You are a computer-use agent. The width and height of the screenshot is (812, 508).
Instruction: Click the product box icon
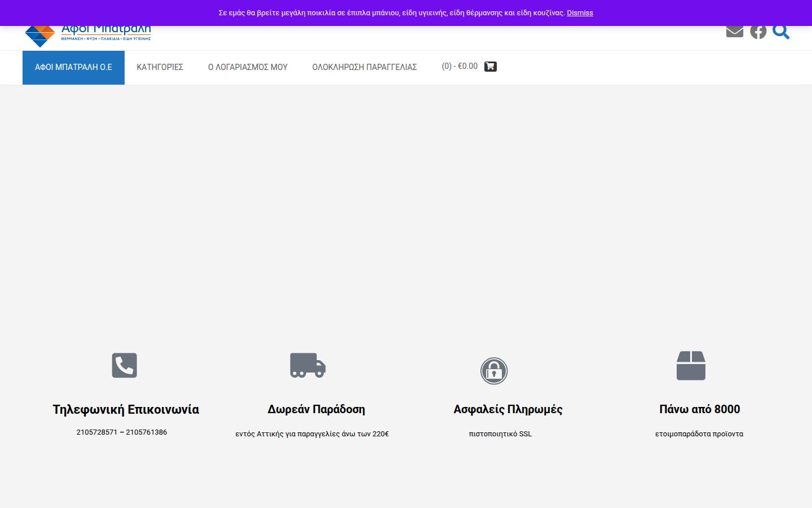tap(691, 365)
